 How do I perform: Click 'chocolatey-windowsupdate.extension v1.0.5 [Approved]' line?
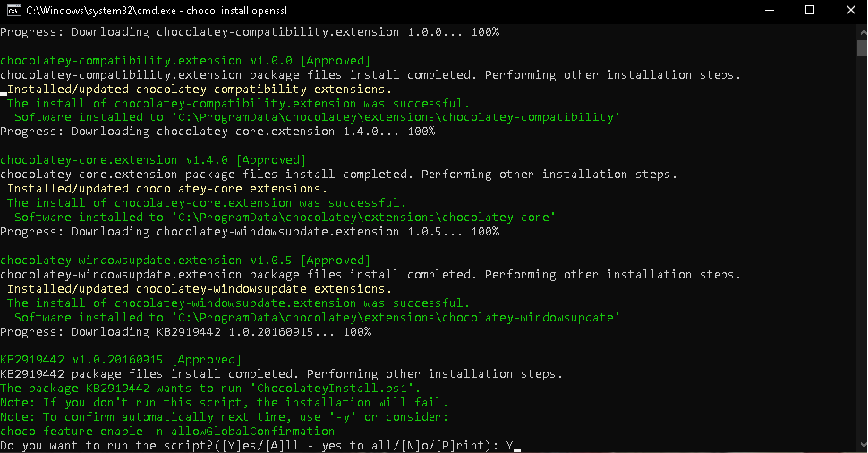[x=185, y=261]
